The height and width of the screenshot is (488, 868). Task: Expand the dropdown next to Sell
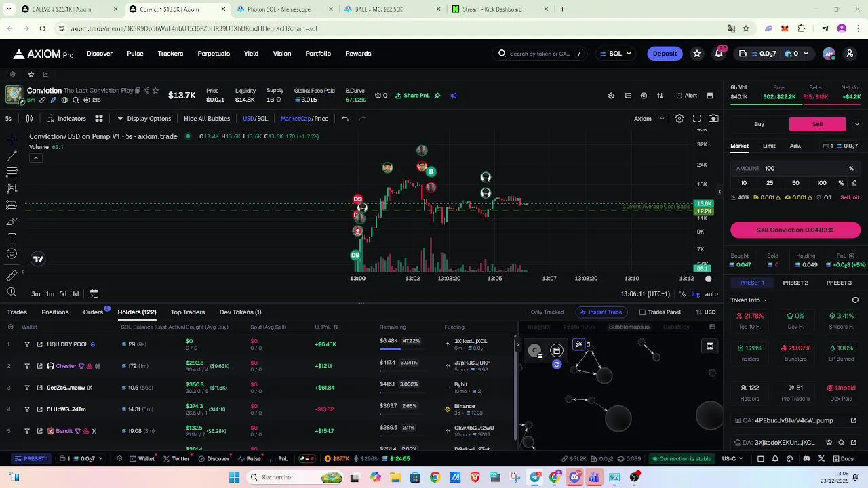pos(856,124)
